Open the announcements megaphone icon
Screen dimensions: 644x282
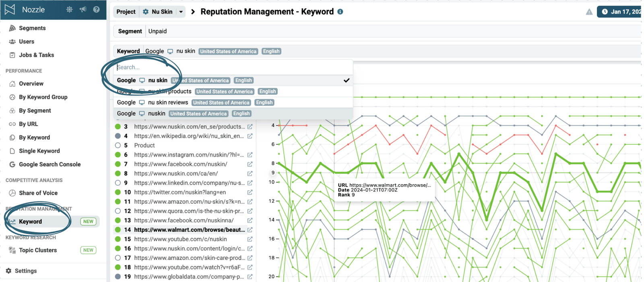pyautogui.click(x=83, y=9)
